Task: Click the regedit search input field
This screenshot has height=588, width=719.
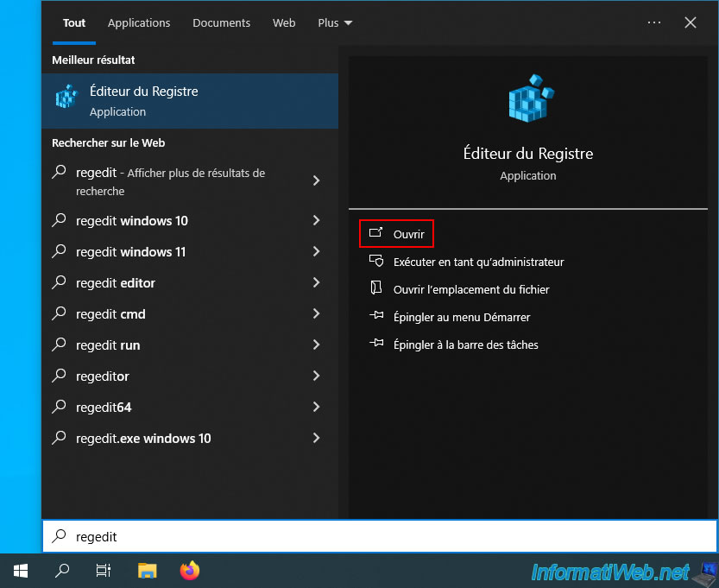Action: (x=380, y=536)
